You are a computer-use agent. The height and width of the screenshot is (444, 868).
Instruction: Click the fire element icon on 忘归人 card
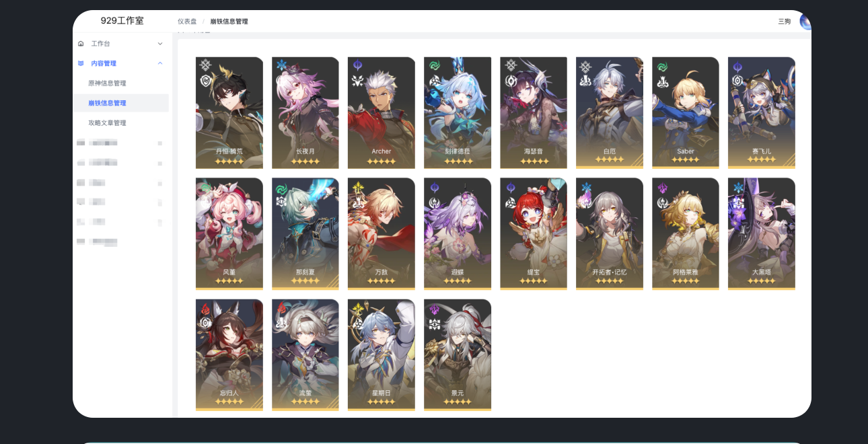[205, 308]
